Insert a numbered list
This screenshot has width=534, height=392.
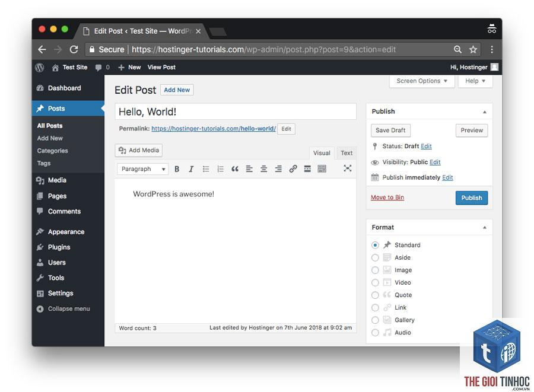point(220,169)
